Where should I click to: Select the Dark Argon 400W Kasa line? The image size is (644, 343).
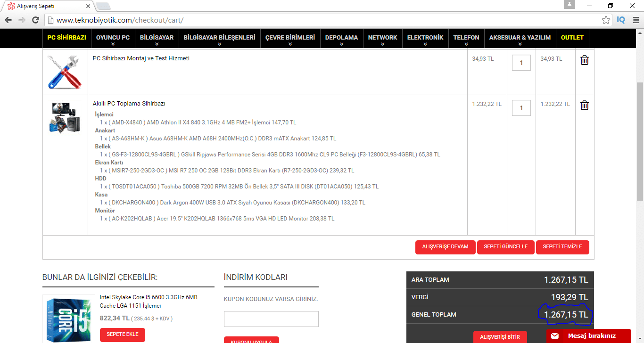232,203
